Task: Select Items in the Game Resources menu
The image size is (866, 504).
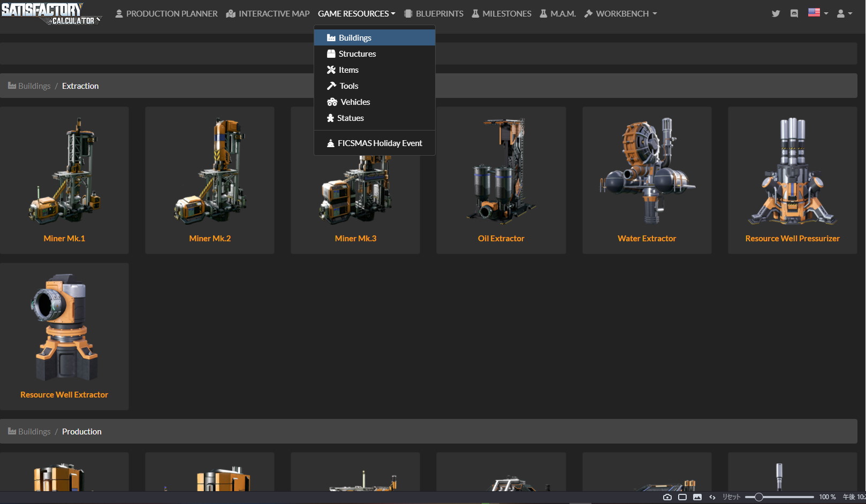Action: pyautogui.click(x=375, y=70)
